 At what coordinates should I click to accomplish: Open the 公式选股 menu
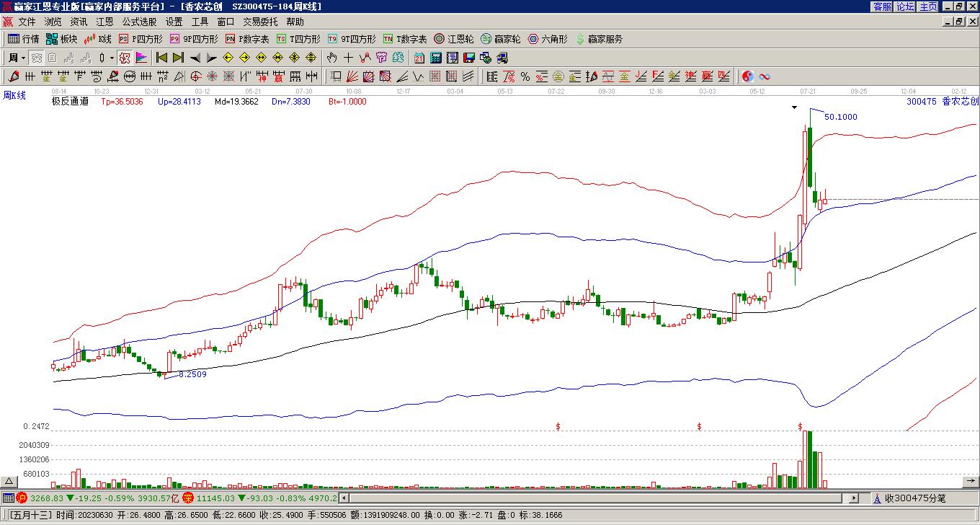pyautogui.click(x=139, y=22)
